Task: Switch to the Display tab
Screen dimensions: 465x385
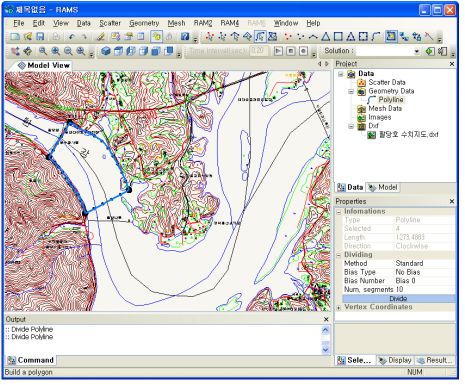Action: click(395, 360)
